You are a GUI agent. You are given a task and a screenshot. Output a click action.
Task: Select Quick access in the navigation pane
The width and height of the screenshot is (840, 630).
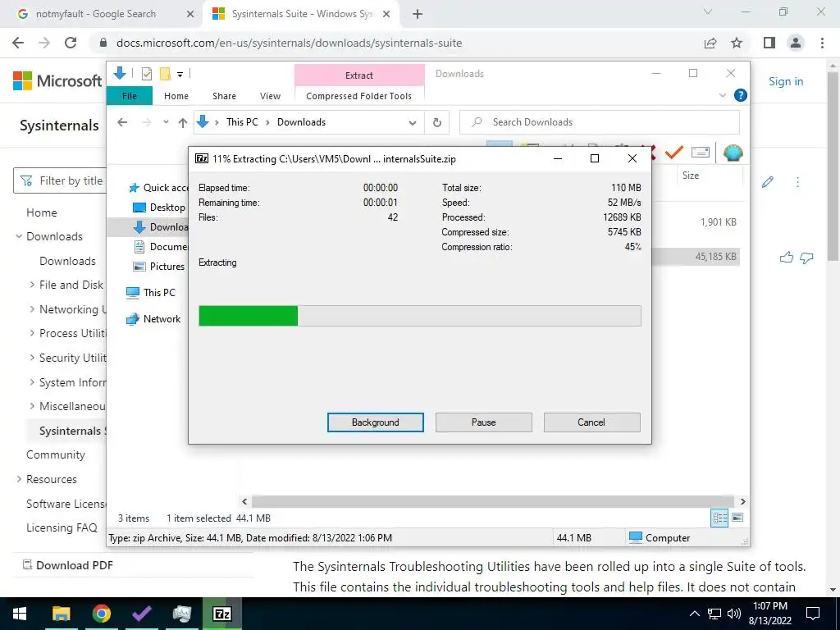point(159,188)
